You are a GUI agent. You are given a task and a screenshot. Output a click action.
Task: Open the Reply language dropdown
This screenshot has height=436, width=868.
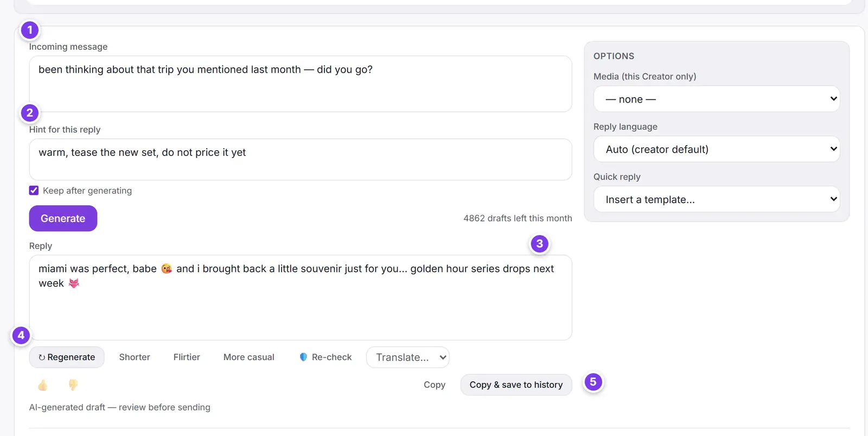click(x=717, y=149)
